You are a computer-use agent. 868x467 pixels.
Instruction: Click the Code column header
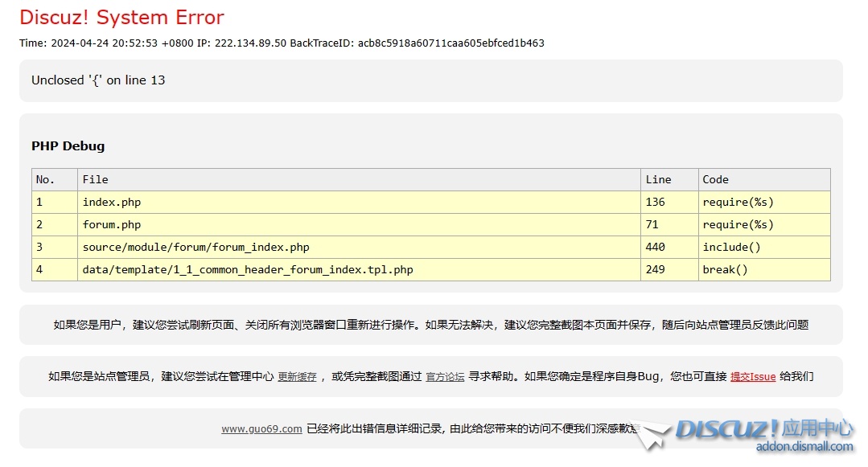(x=715, y=179)
